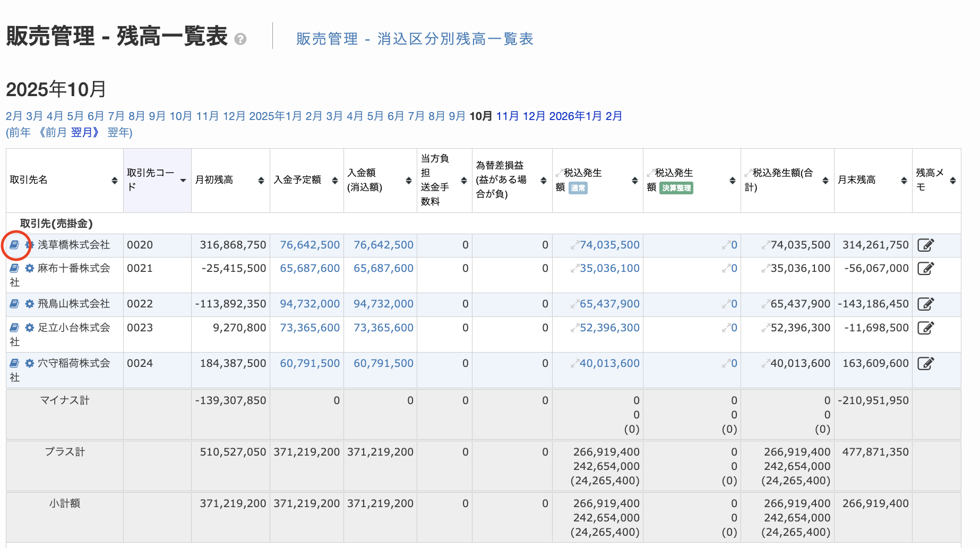Click the gear icon for 飛鳥山株式会社

pyautogui.click(x=30, y=304)
